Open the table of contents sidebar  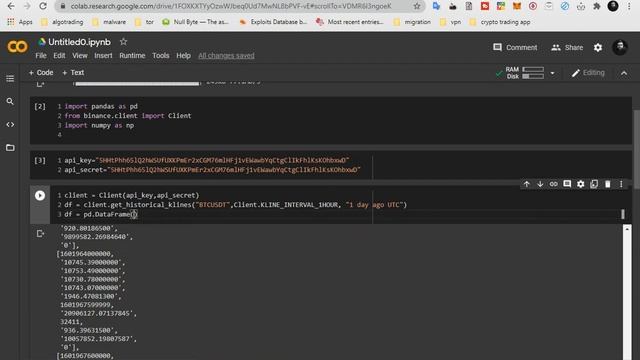[x=10, y=78]
